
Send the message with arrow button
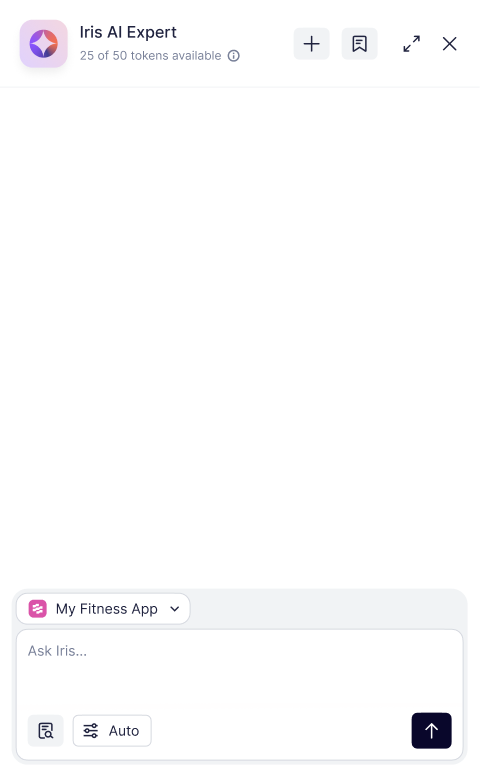tap(431, 730)
